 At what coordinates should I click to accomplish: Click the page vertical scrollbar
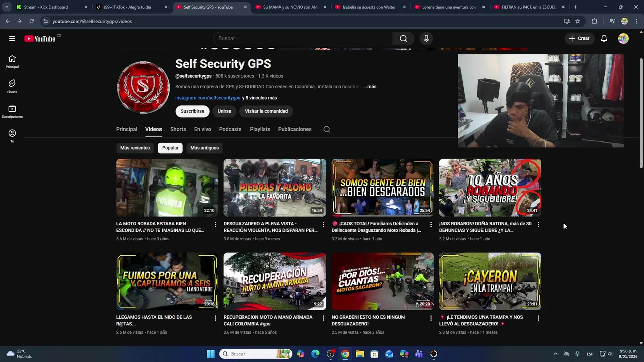(x=641, y=113)
